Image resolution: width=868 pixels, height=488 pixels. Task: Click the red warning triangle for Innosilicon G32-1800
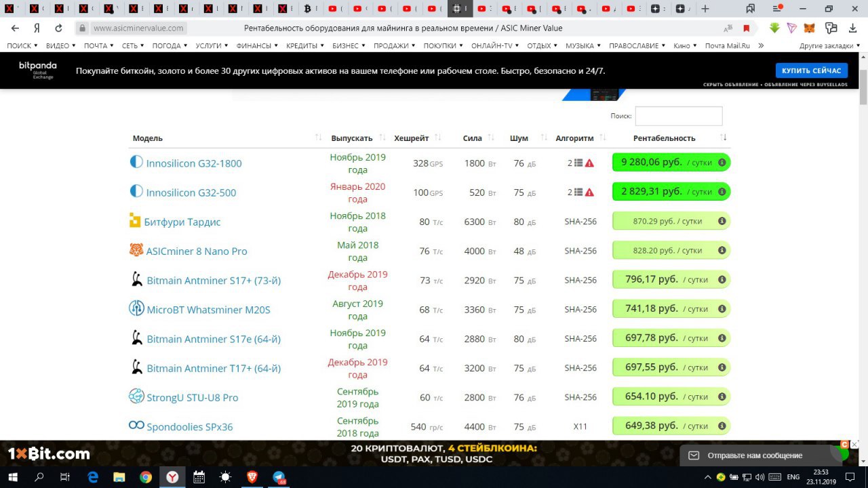click(x=589, y=163)
